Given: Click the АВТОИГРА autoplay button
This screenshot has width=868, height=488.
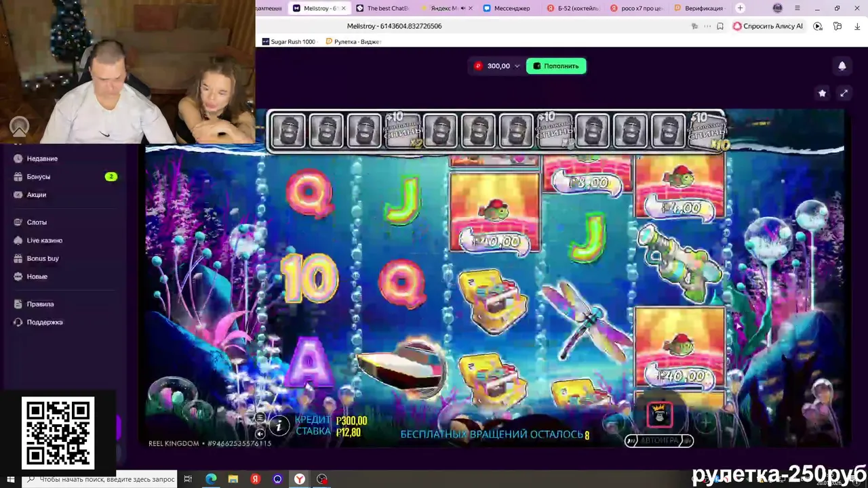Looking at the screenshot, I should pos(658,441).
